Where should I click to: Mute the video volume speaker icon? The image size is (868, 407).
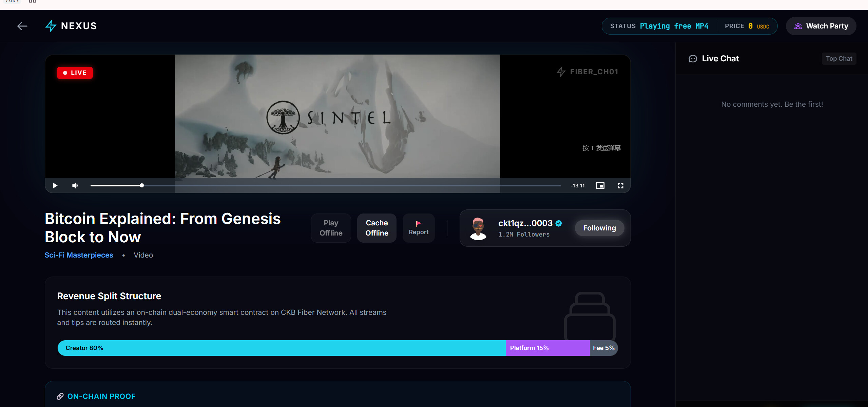(75, 186)
